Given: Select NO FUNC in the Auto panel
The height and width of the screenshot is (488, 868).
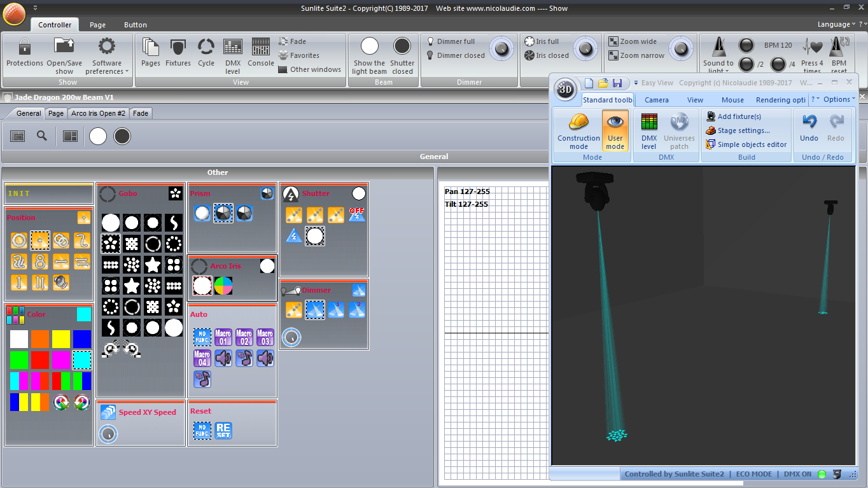Looking at the screenshot, I should tap(202, 337).
